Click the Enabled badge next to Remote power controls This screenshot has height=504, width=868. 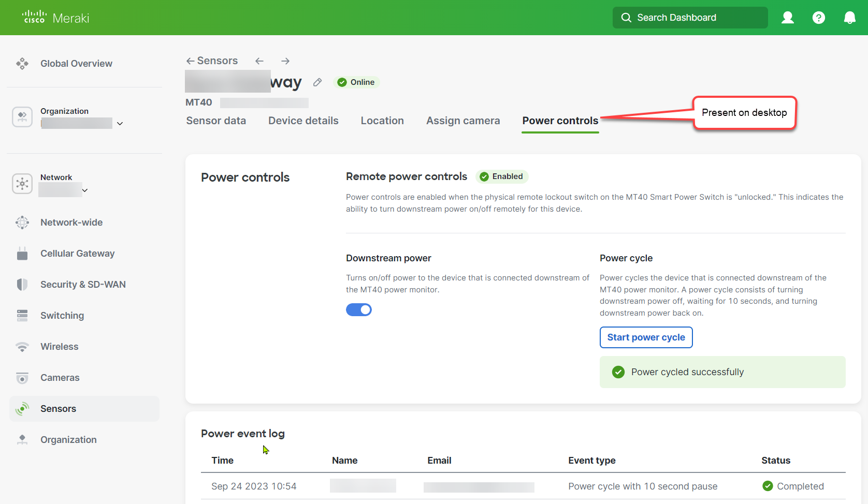[x=501, y=176]
